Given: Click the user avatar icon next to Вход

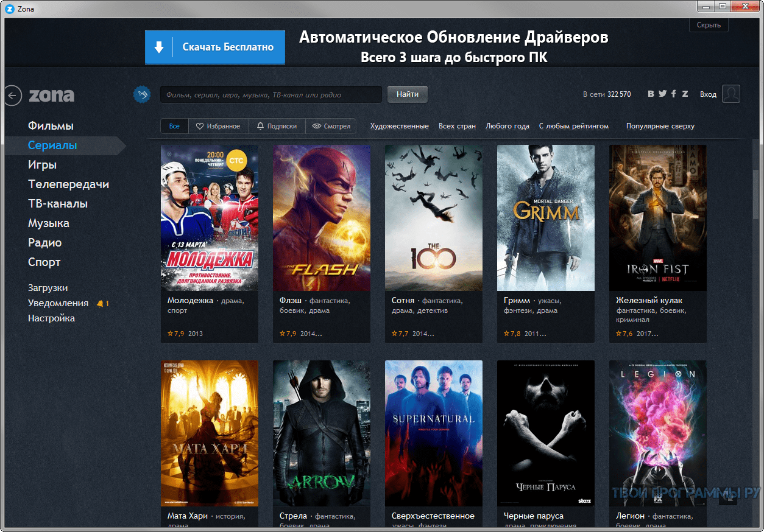Looking at the screenshot, I should (x=731, y=94).
